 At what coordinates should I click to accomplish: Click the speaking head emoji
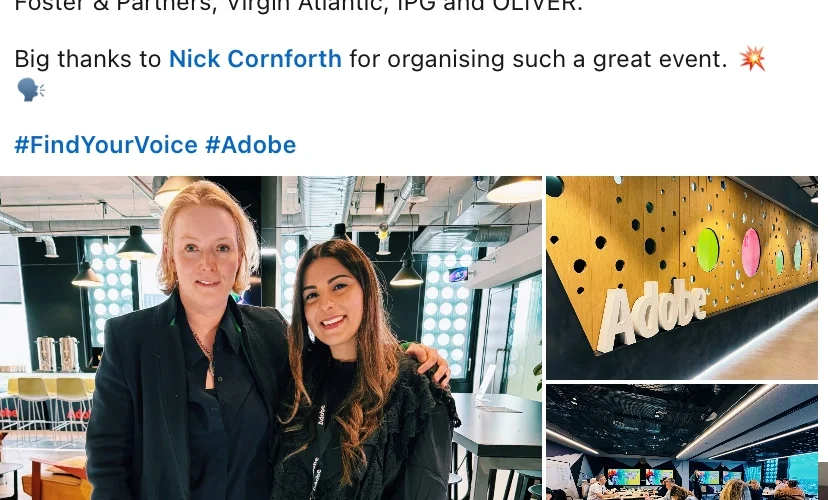coord(31,90)
